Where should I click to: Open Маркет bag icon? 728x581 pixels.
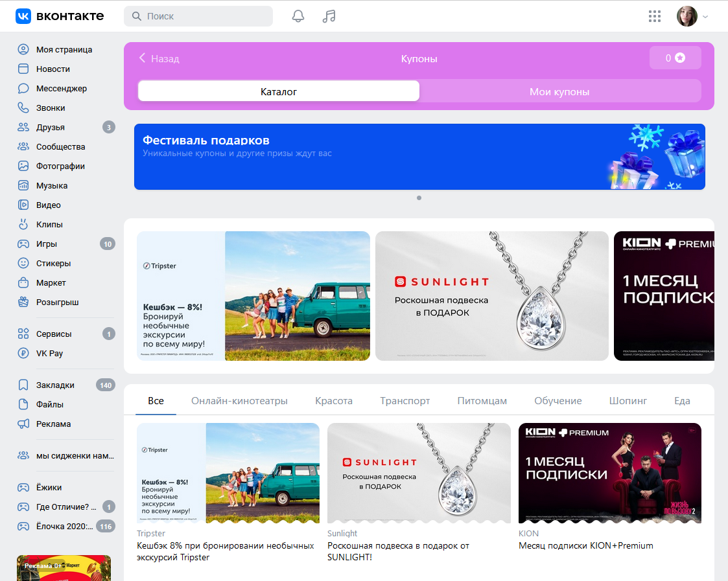coord(23,282)
